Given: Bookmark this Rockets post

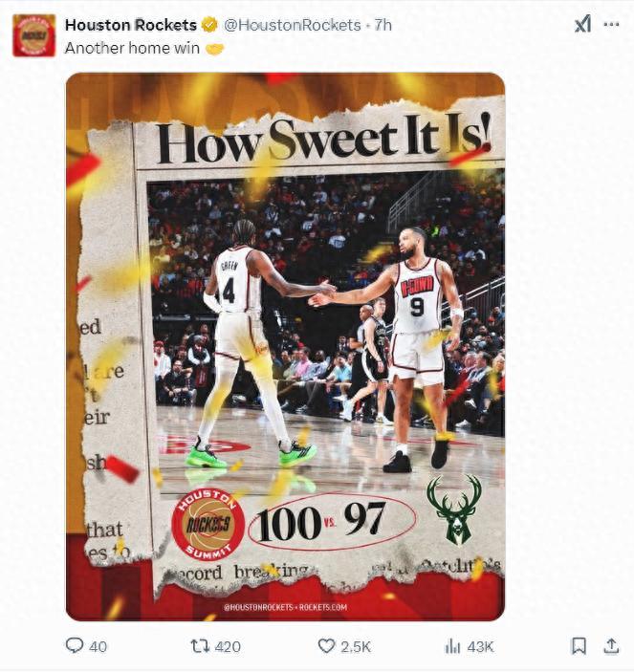Looking at the screenshot, I should 579,646.
